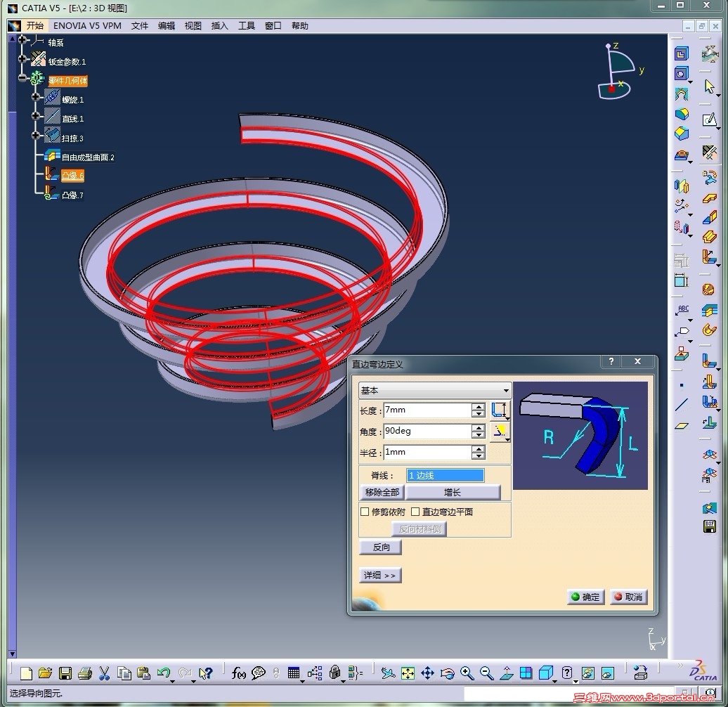
Task: Click the 脊线 field showing 1 边线
Action: click(x=446, y=475)
